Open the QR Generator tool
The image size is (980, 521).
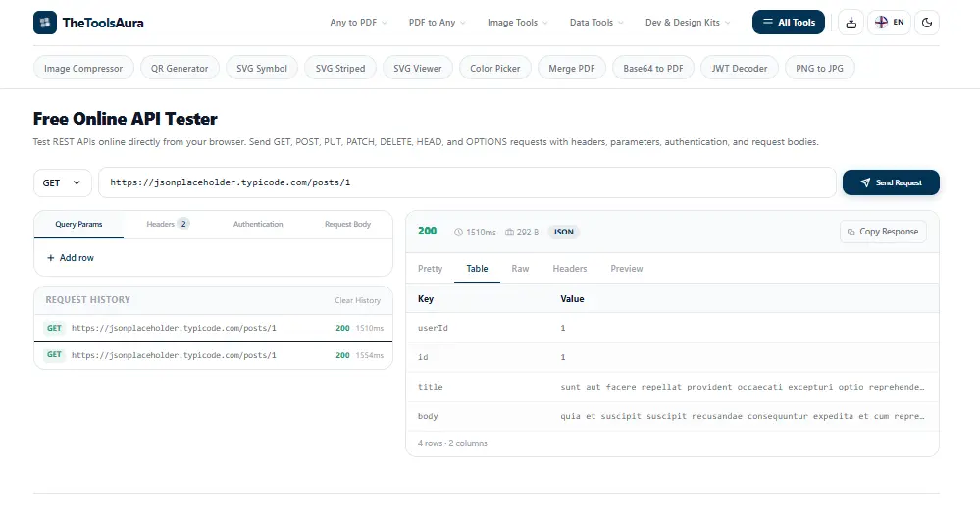[180, 68]
